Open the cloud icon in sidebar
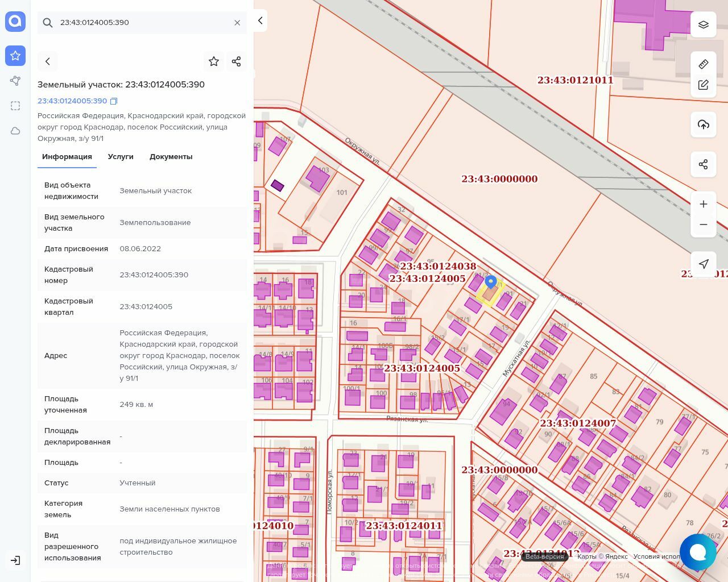Viewport: 728px width, 582px height. pos(15,131)
